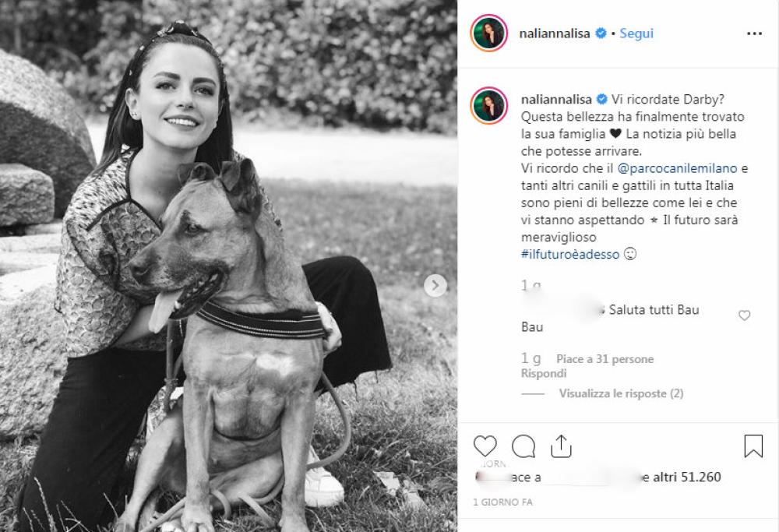Click the verified badge in header
Viewport: 779px width, 532px height.
tap(601, 34)
